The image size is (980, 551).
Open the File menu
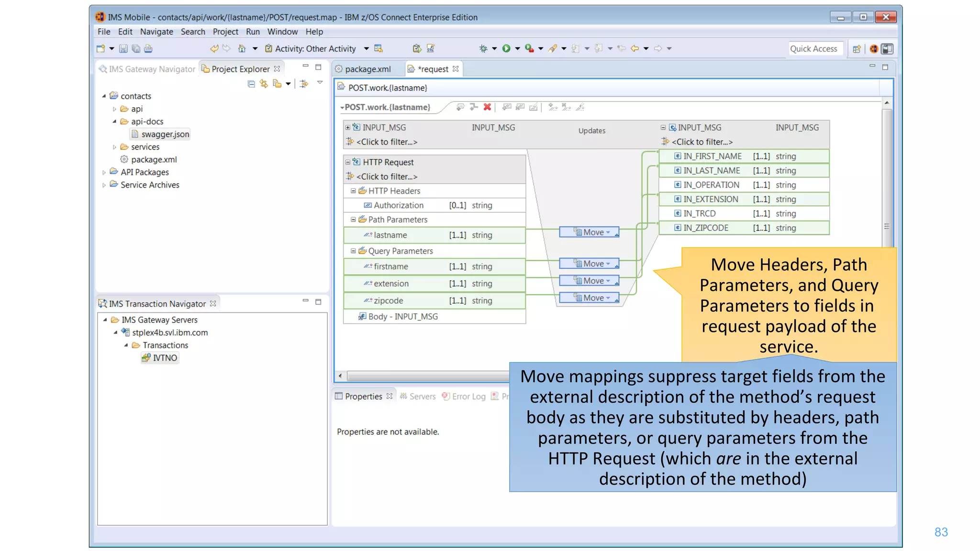pos(104,32)
